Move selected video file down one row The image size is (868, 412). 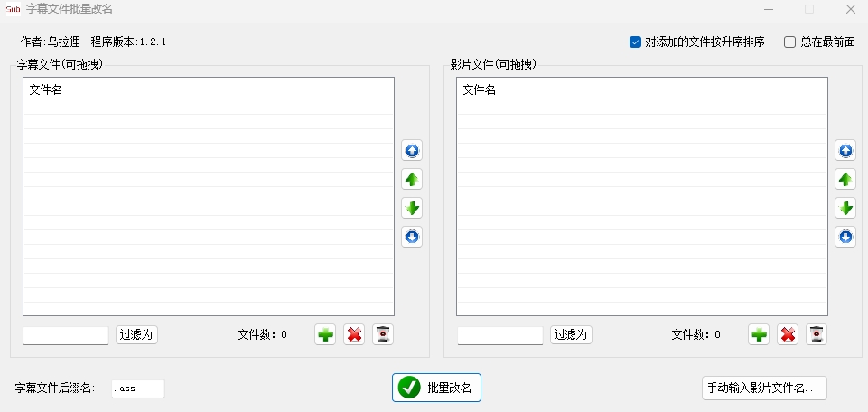(845, 208)
